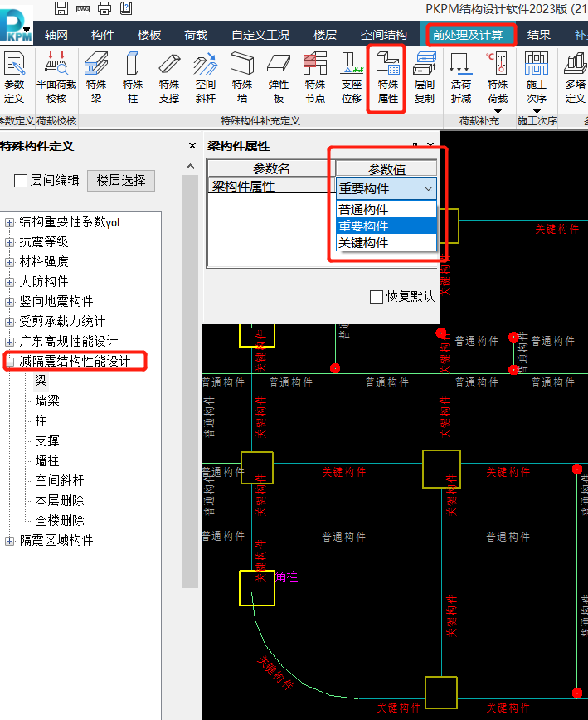Click the 全楼删除 tree item
This screenshot has height=720, width=588.
(x=60, y=521)
